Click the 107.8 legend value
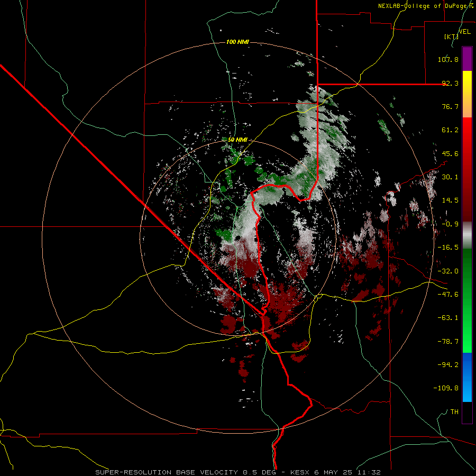 [448, 59]
